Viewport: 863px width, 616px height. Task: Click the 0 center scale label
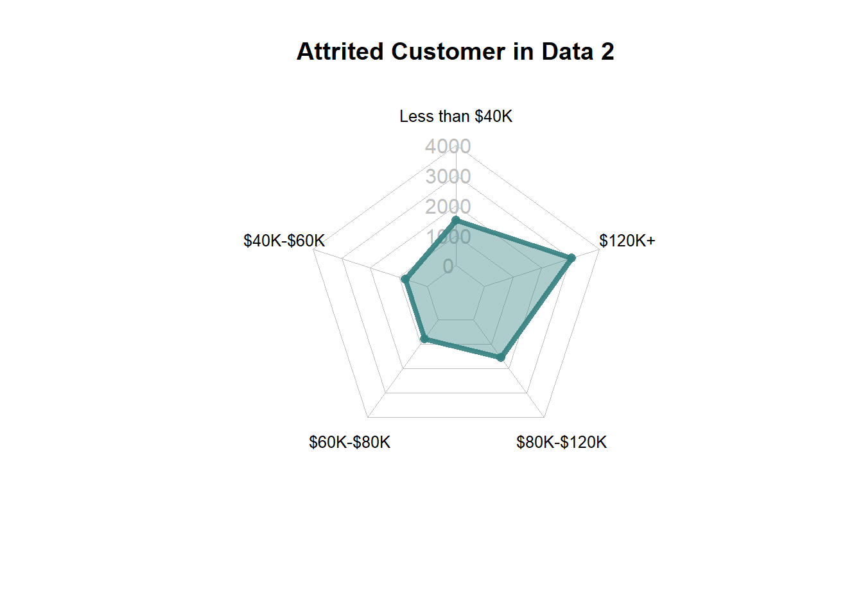point(448,266)
